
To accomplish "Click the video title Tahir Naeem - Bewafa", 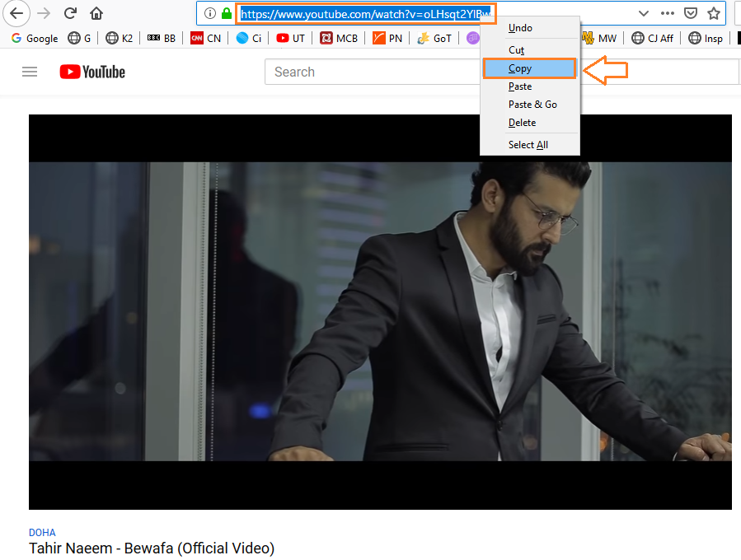I will click(152, 548).
